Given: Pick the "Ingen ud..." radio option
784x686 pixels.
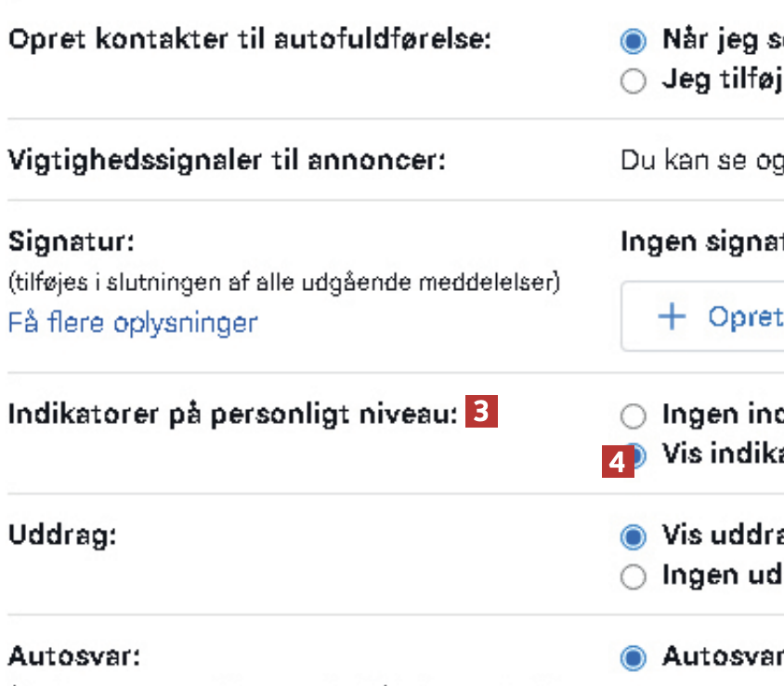Looking at the screenshot, I should [x=634, y=576].
